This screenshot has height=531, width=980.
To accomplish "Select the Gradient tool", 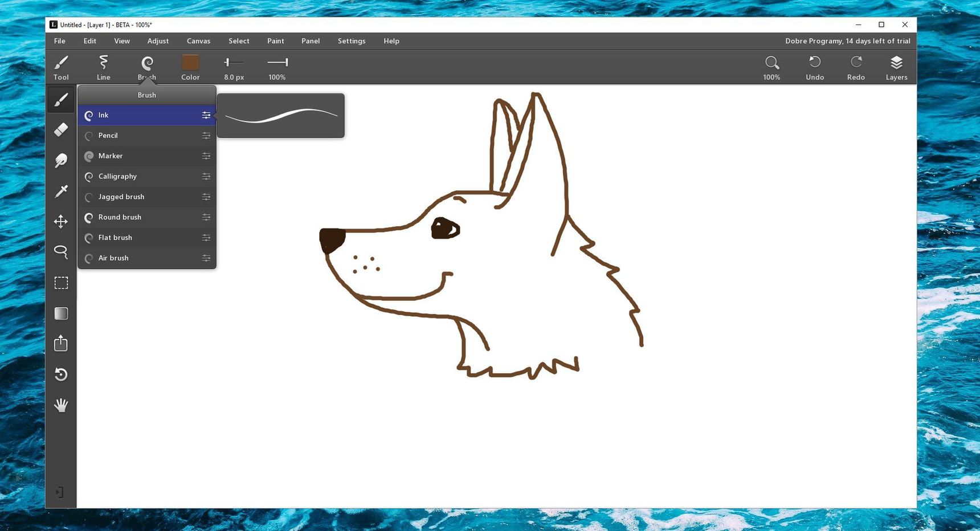I will [61, 313].
